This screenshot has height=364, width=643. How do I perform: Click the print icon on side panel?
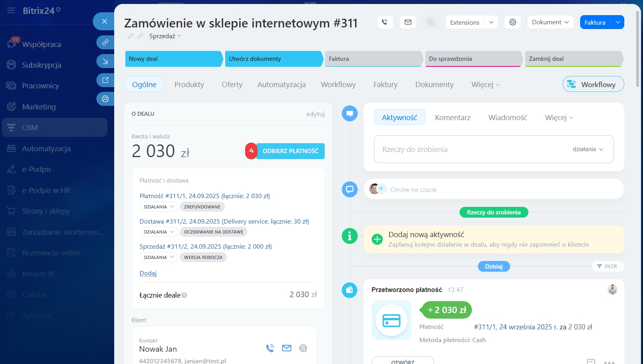click(105, 99)
